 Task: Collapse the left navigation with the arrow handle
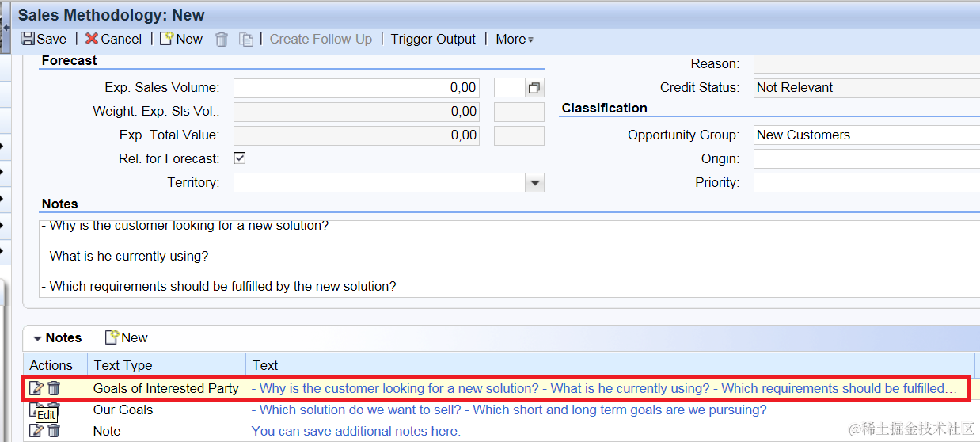[6, 27]
